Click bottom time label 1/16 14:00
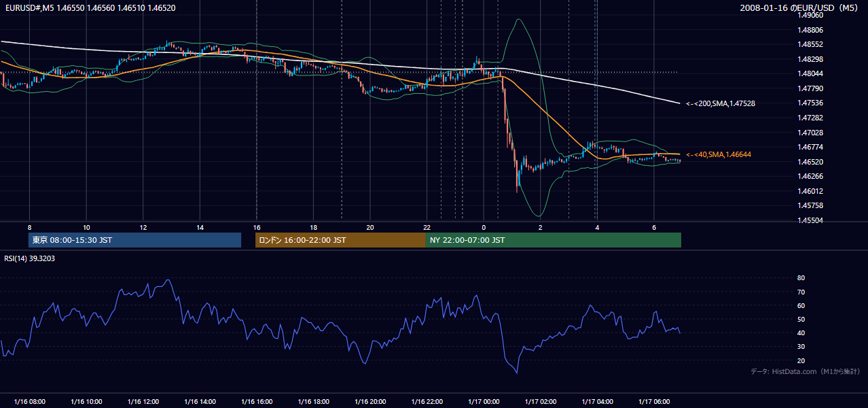Screen dimensions: 868x408 200,402
